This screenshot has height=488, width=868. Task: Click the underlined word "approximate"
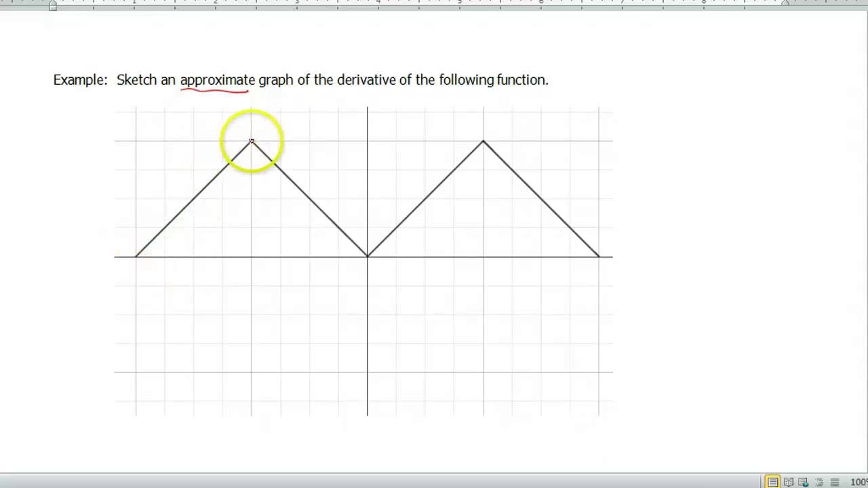(x=217, y=80)
